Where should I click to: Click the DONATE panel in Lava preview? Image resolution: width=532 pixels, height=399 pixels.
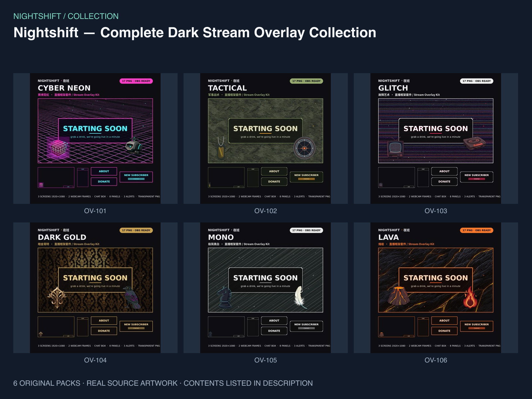pyautogui.click(x=444, y=331)
